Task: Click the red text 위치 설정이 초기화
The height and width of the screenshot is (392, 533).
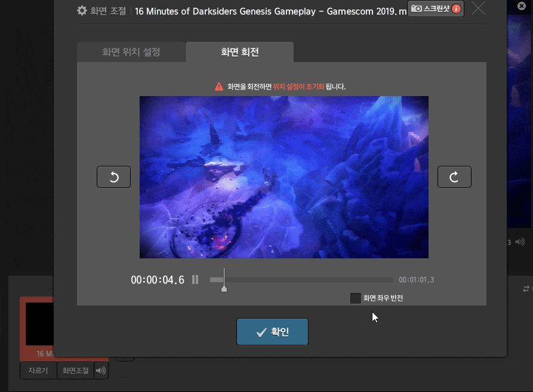Action: pyautogui.click(x=298, y=87)
